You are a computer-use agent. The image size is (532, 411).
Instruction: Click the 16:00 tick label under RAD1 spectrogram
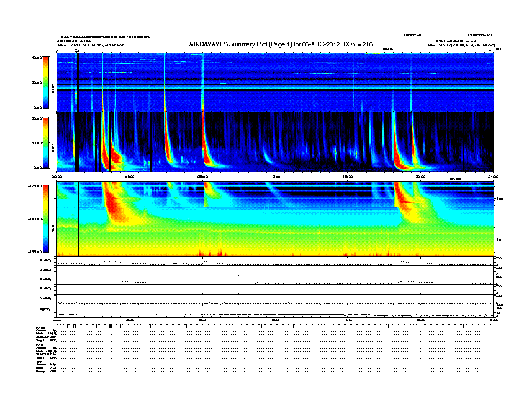point(348,177)
